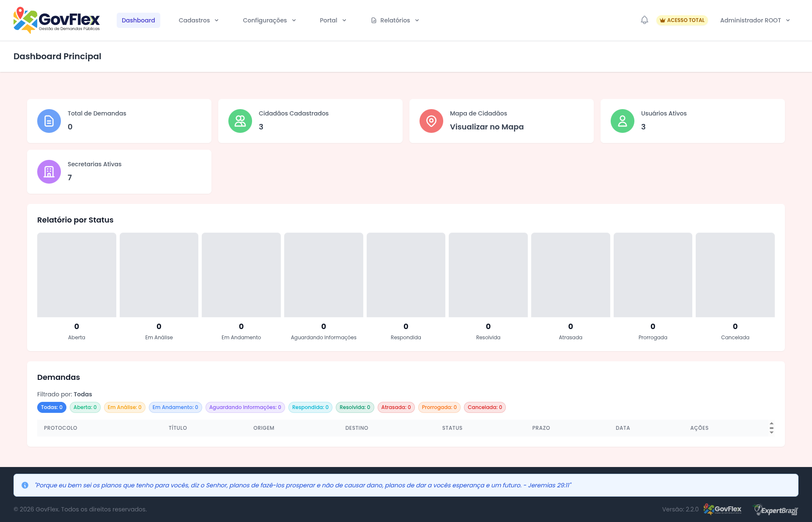
Task: Select the Todas filter pill
Action: tap(52, 407)
